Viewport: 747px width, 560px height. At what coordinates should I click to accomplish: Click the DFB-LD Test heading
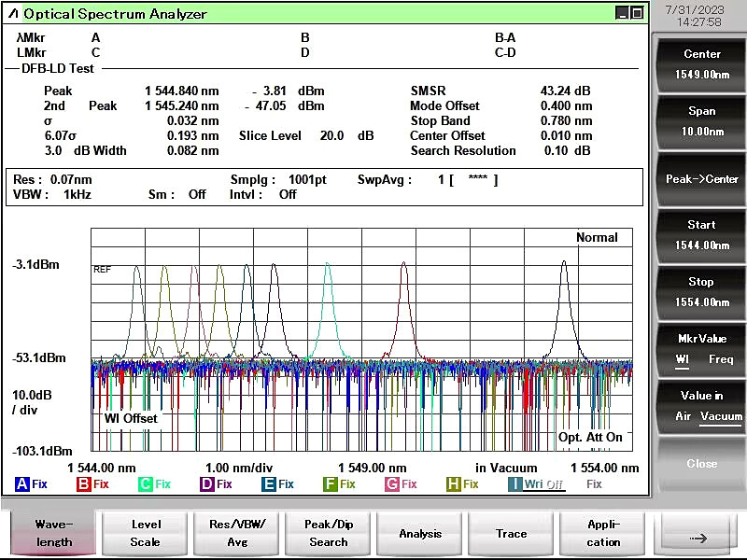click(58, 68)
